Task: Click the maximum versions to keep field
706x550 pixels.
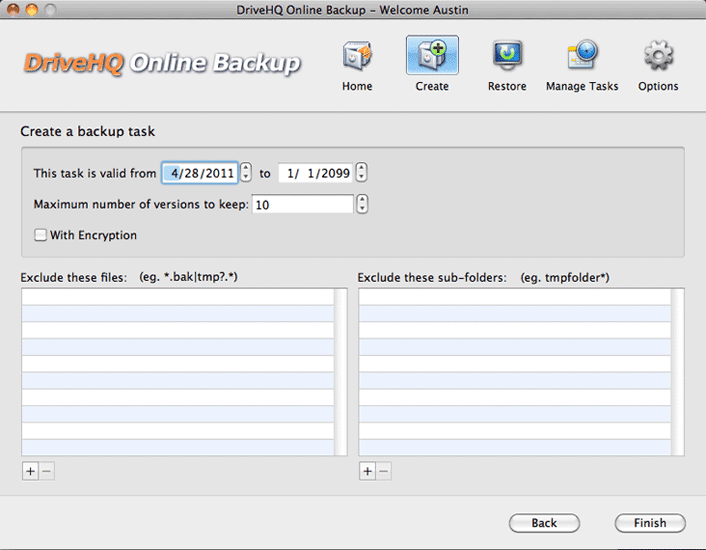Action: click(x=302, y=204)
